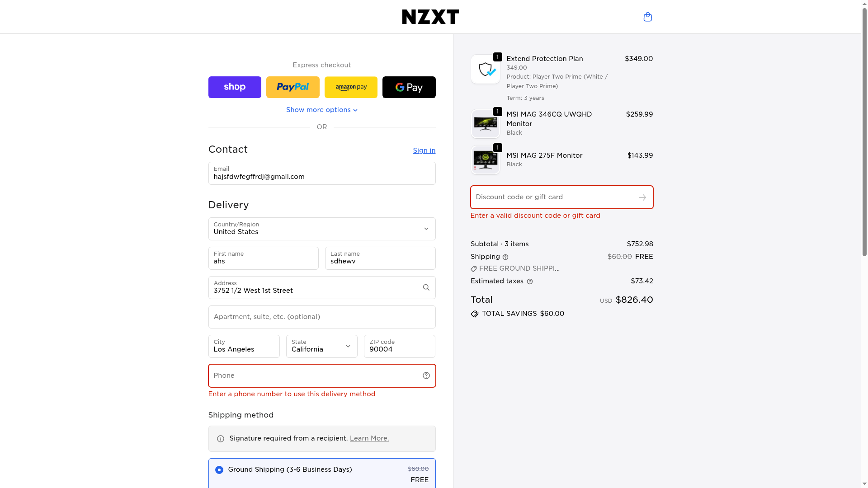
Task: Expand Show more options
Action: tap(321, 110)
